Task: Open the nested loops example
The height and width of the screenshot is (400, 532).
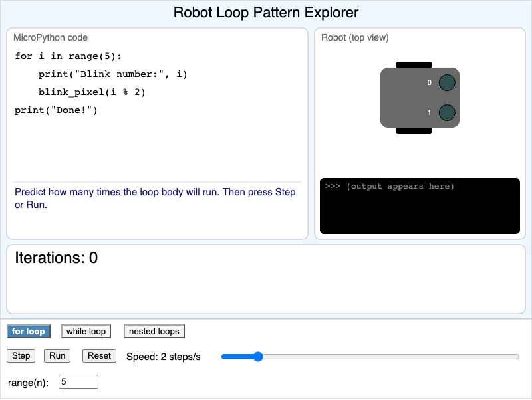Action: pos(154,331)
